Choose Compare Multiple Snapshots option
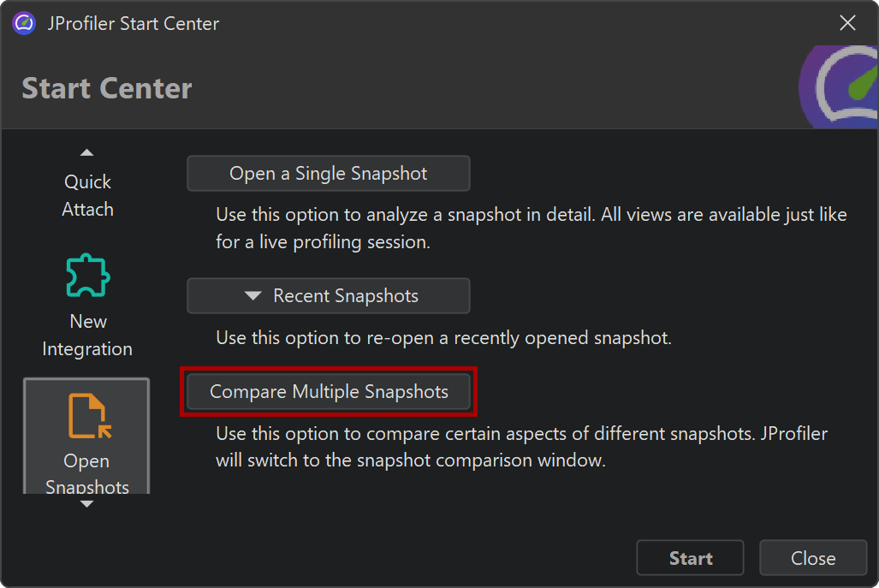This screenshot has height=588, width=879. pos(329,392)
